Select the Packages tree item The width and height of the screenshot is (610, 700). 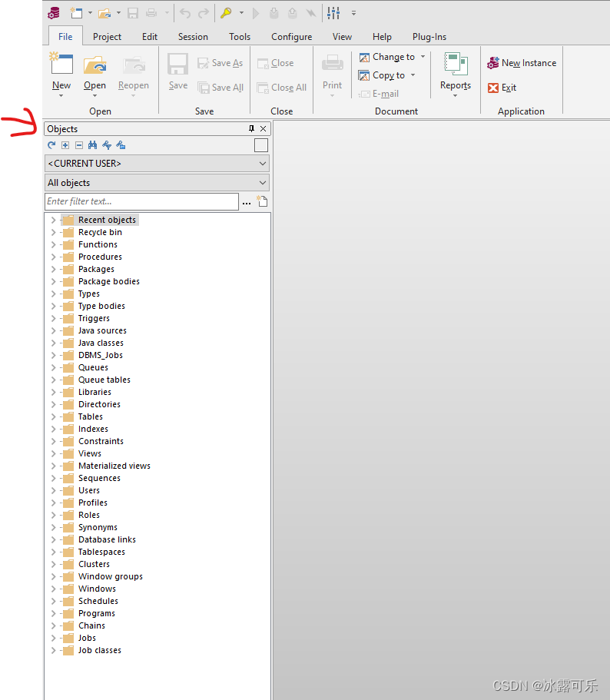[x=96, y=269]
